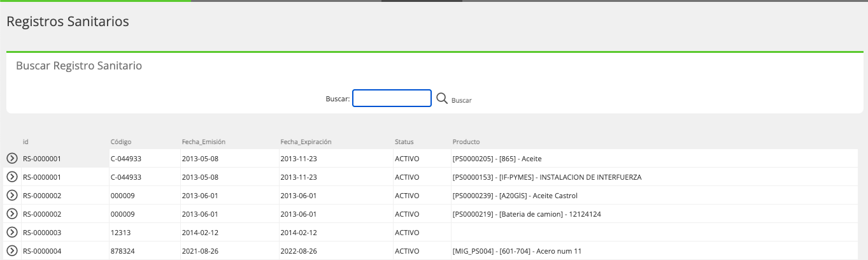The width and height of the screenshot is (868, 260).
Task: Select id RS-0000001 in the IF-PYMES row
Action: click(42, 177)
